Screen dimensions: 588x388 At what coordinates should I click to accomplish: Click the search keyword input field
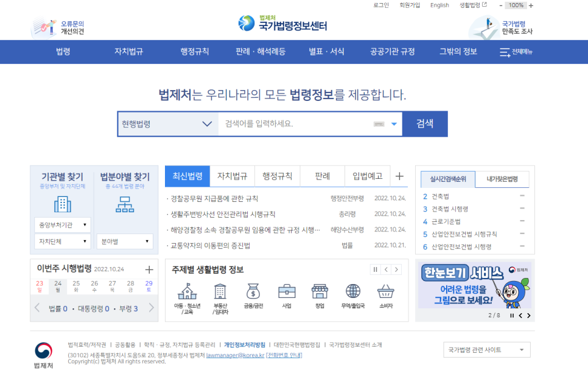[295, 124]
